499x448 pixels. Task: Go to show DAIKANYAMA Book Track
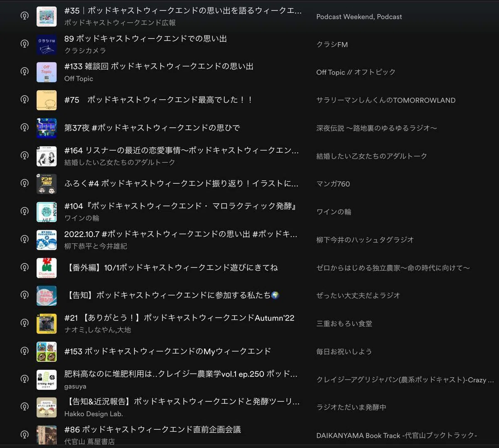point(397,435)
